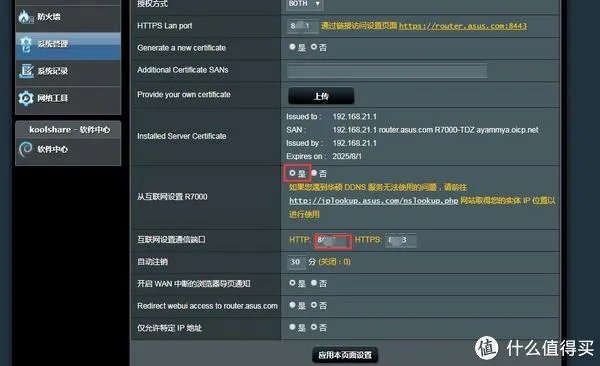Click the HTTPS Lan port input field

(x=303, y=26)
